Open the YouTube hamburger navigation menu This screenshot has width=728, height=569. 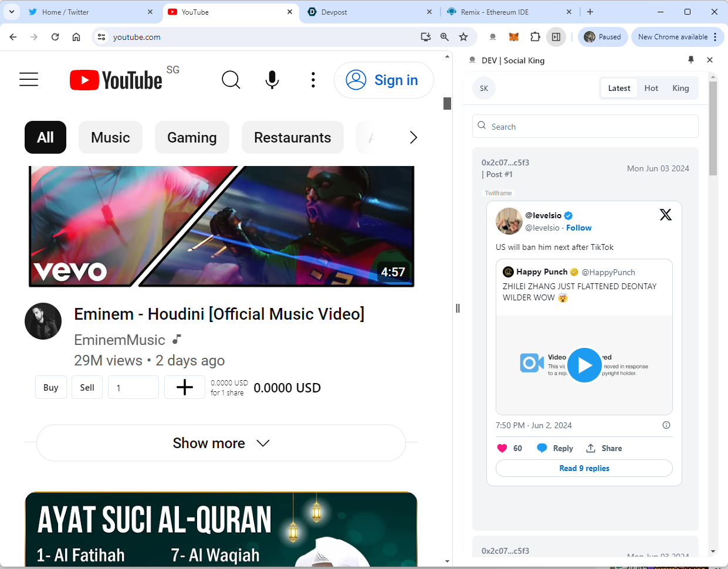[x=28, y=79]
